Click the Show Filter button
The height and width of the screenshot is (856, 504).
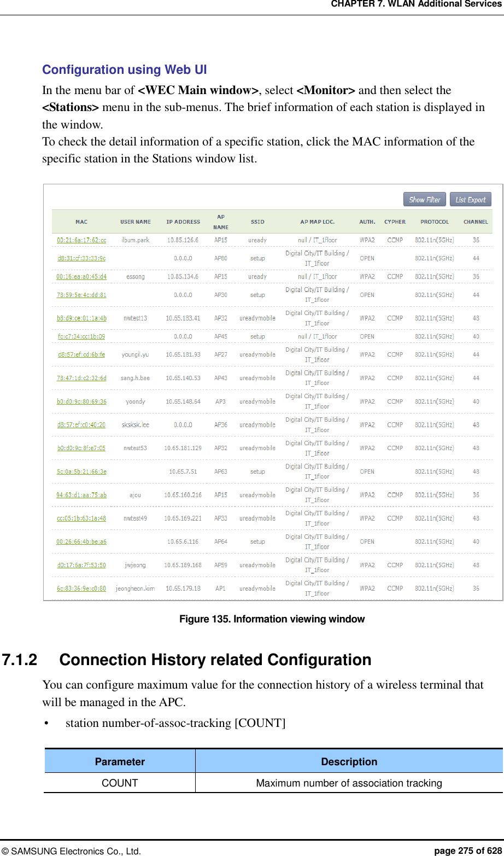[x=424, y=200]
